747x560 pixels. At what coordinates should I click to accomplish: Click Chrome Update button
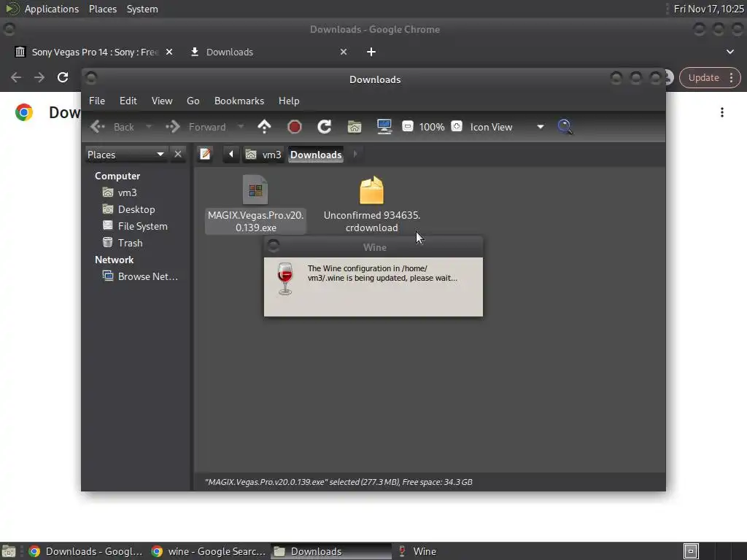pyautogui.click(x=709, y=77)
